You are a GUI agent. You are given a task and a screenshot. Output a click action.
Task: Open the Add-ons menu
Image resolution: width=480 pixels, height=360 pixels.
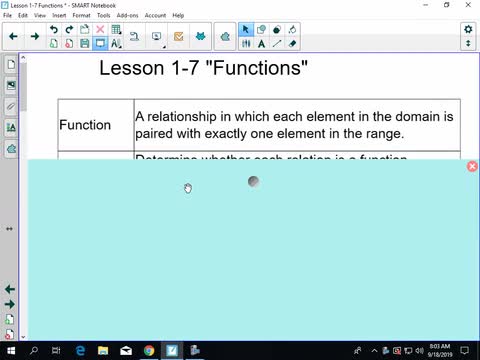pos(127,15)
